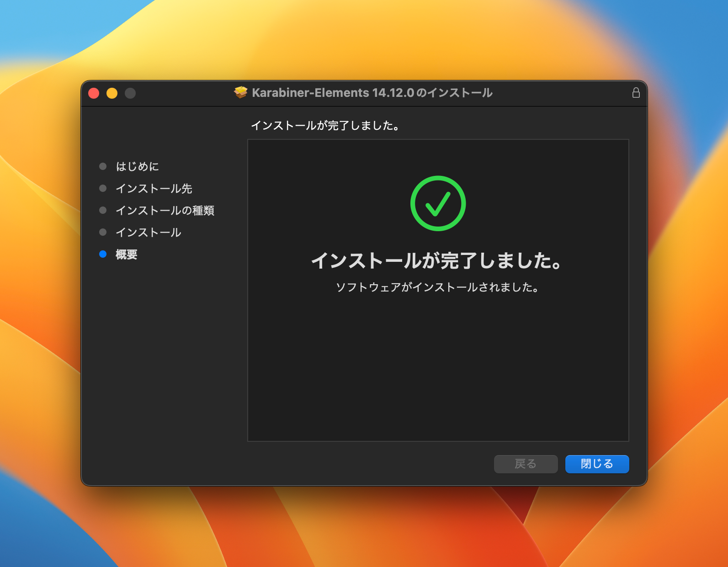The image size is (728, 567).
Task: Select the インストールの種類 step
Action: point(165,210)
